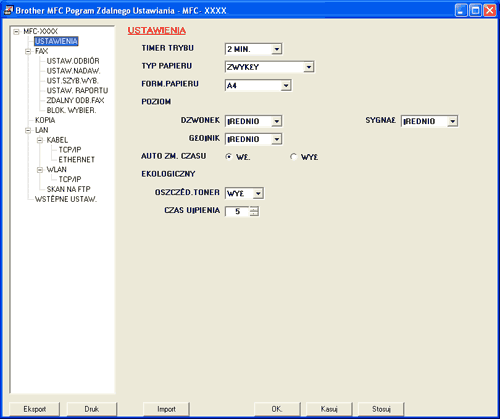
Task: Open the OSZCZĘD.TONER dropdown
Action: point(258,193)
